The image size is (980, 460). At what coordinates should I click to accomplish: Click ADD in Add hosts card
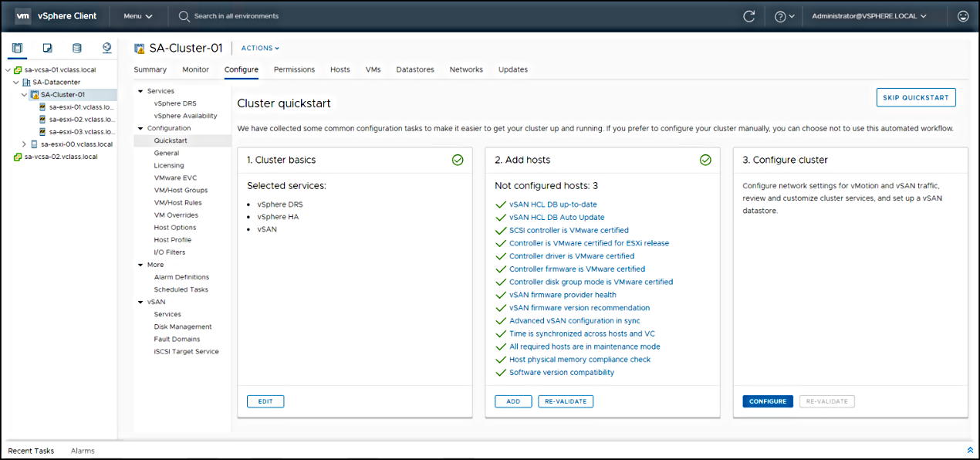pos(513,401)
